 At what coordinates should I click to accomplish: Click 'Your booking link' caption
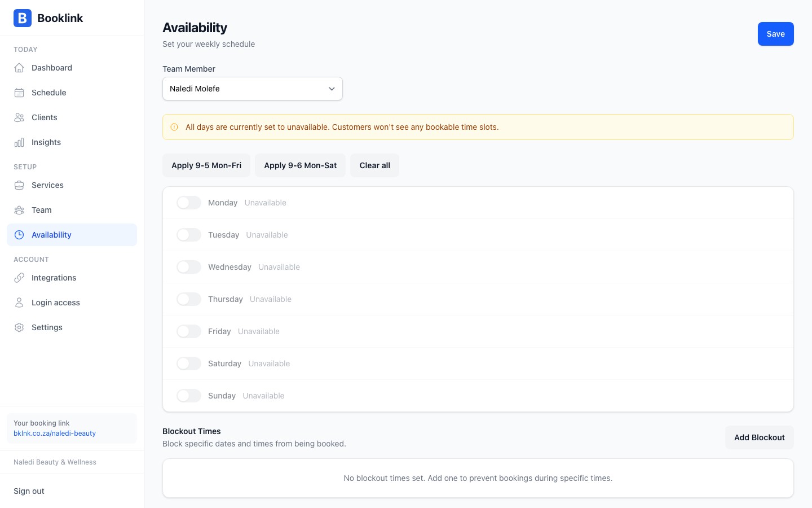point(42,423)
